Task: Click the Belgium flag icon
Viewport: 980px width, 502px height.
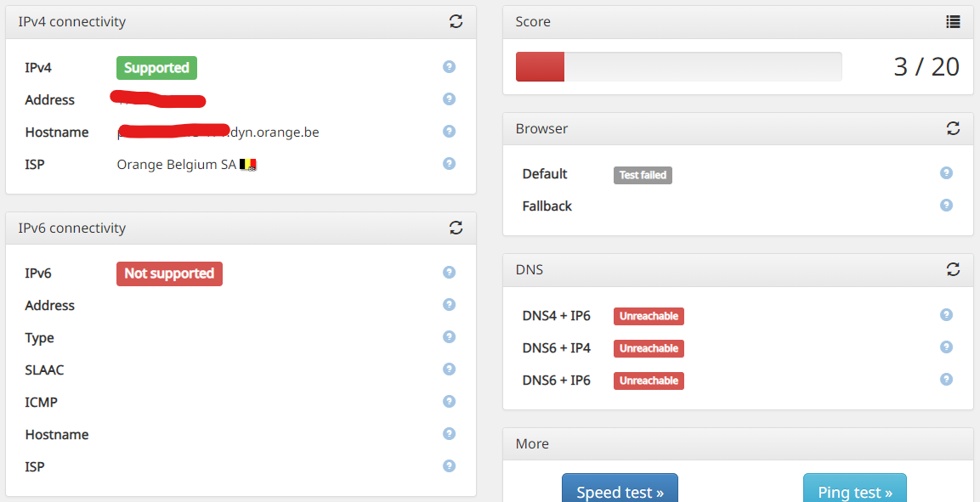Action: click(x=248, y=165)
